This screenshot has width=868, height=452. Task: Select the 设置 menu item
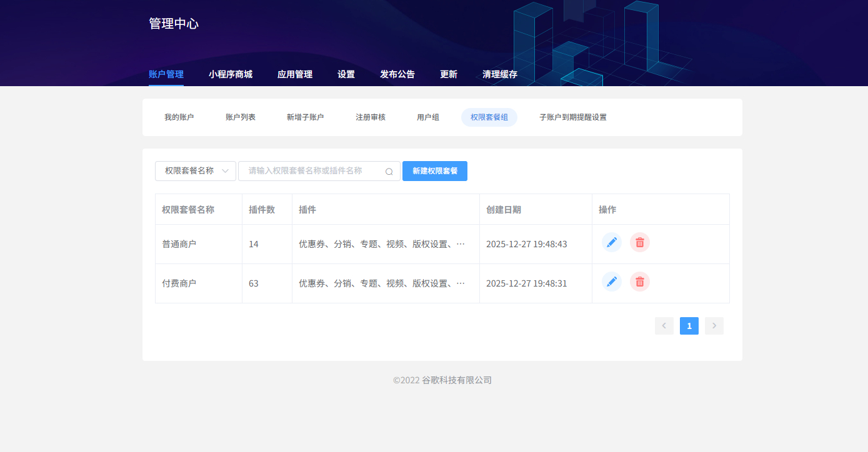point(346,74)
